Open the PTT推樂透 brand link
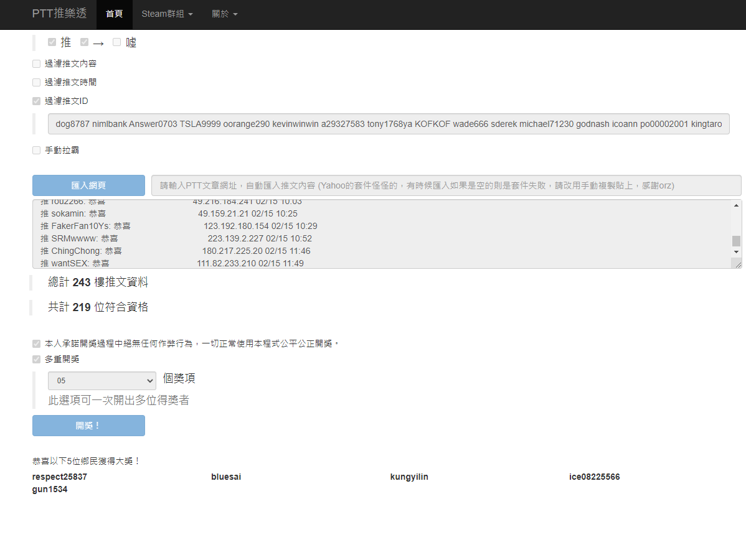Viewport: 746px width, 560px height. click(60, 14)
